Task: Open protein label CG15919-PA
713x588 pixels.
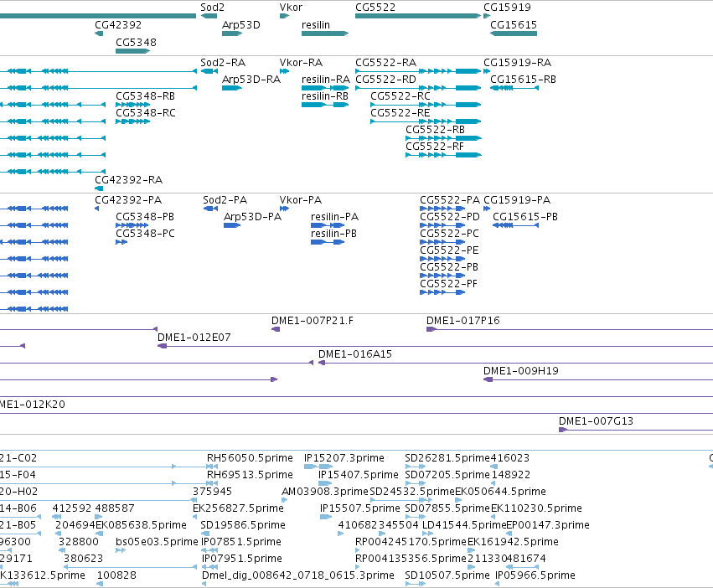Action: [517, 200]
